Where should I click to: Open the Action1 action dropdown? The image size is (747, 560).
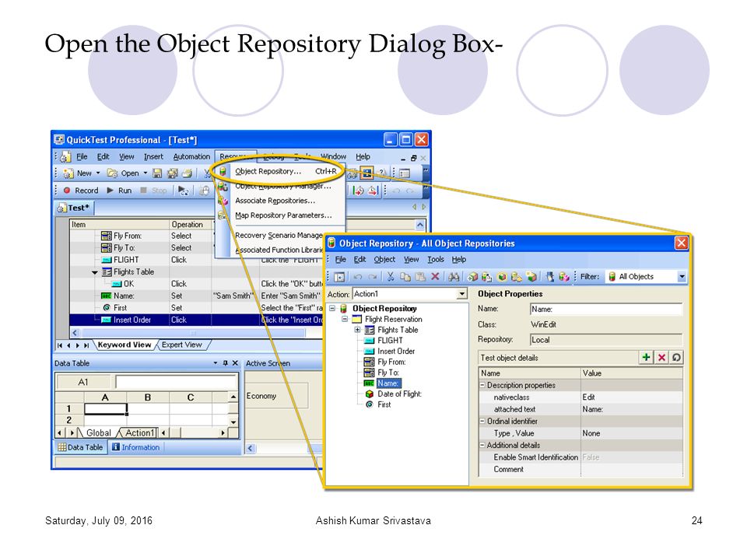tap(461, 294)
